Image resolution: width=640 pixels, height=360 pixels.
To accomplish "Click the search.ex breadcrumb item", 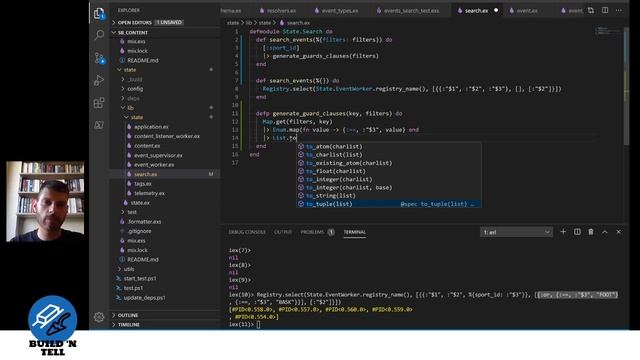I will (x=295, y=23).
